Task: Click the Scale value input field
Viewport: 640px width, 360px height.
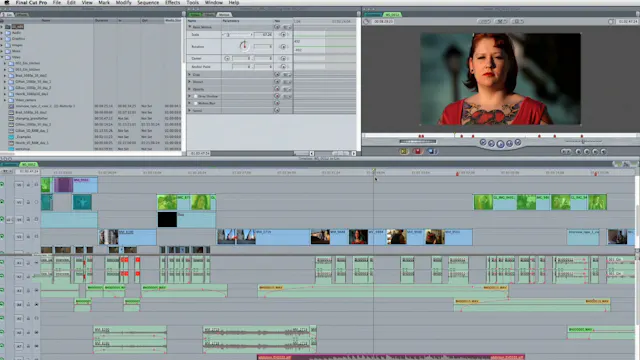Action: coord(262,35)
